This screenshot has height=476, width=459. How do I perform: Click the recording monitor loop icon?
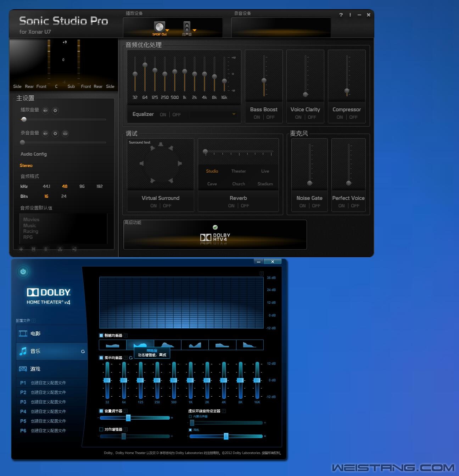tap(65, 134)
